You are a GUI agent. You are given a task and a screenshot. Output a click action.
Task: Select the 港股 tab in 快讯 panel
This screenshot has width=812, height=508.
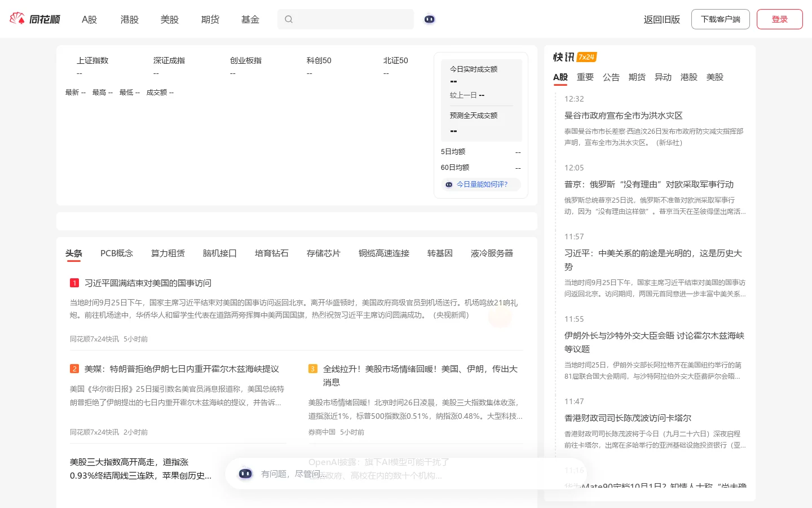[x=689, y=77]
